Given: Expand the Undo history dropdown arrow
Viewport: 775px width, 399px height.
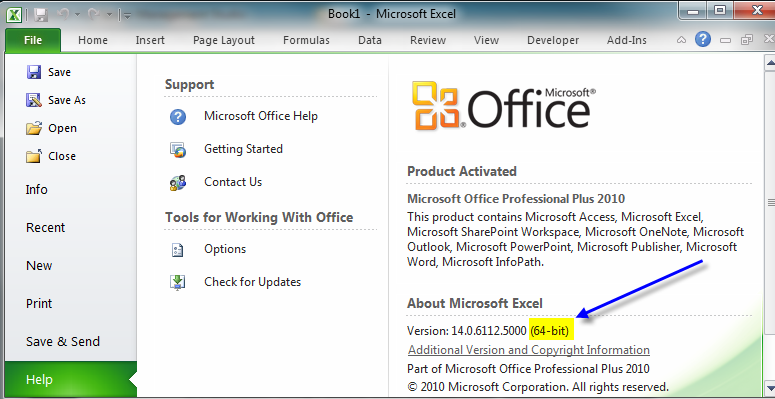Looking at the screenshot, I should (x=77, y=15).
